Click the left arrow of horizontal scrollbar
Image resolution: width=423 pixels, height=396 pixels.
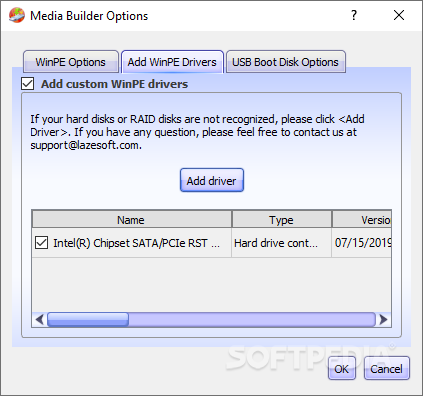point(39,319)
